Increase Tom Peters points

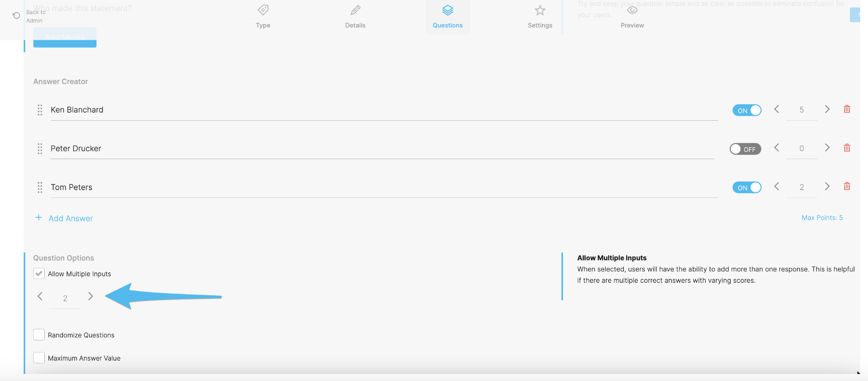[827, 187]
